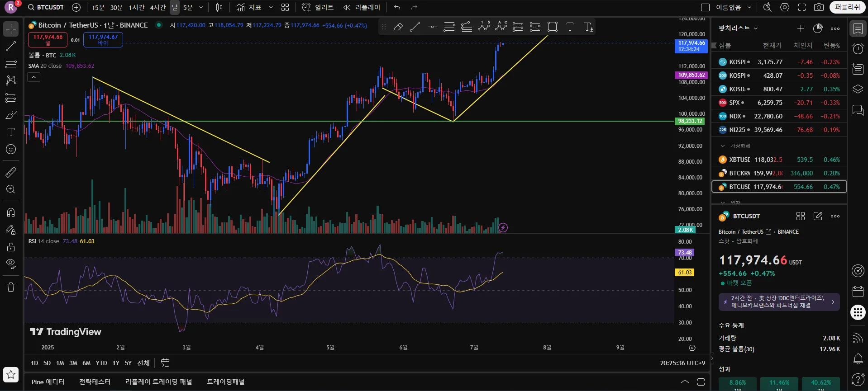Image resolution: width=868 pixels, height=391 pixels.
Task: Open the emoji and stickers tool
Action: tap(11, 149)
